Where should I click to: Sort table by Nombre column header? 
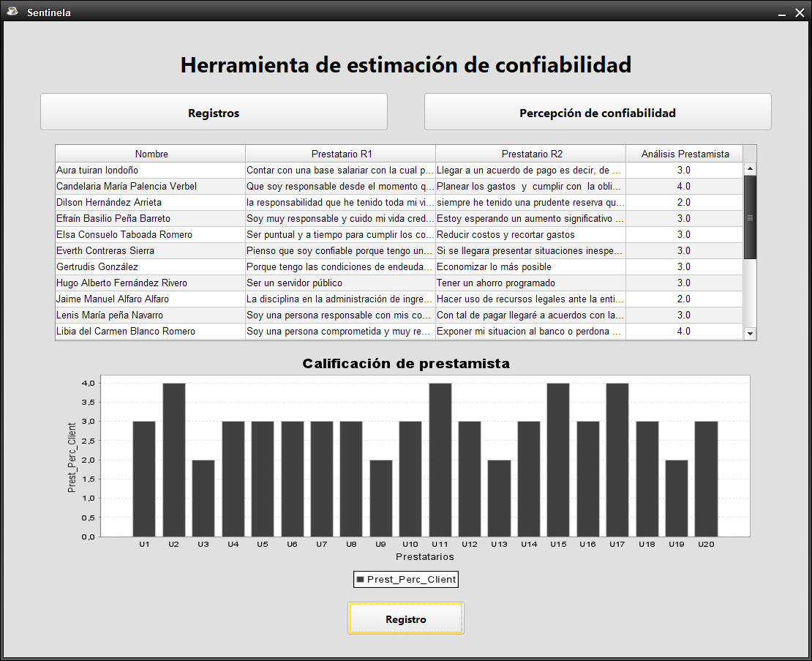coord(151,154)
